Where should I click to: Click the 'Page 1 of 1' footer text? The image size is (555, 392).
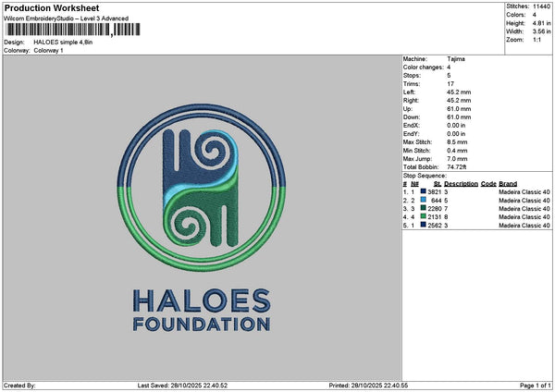pos(536,386)
